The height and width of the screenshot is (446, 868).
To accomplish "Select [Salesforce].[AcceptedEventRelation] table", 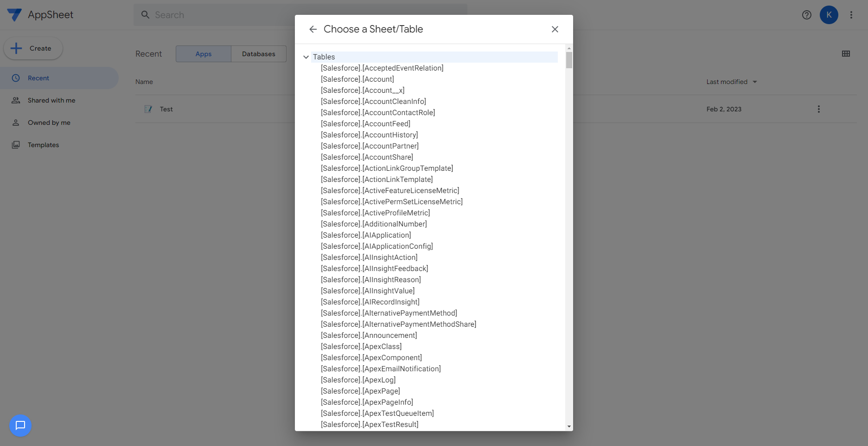I will (382, 68).
